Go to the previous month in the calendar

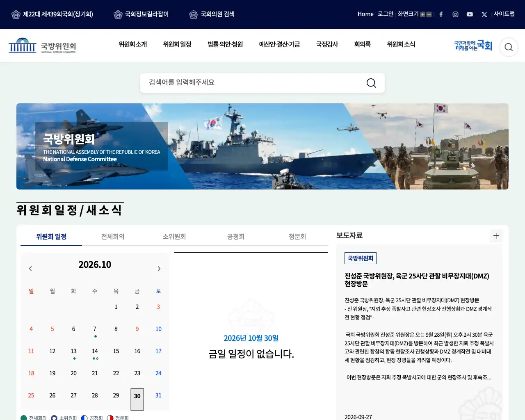coord(30,269)
